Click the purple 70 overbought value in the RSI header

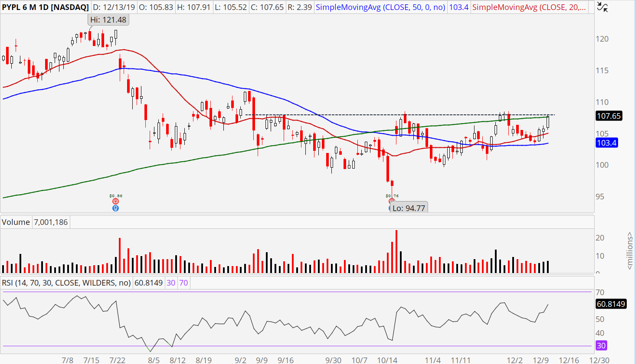(x=183, y=283)
